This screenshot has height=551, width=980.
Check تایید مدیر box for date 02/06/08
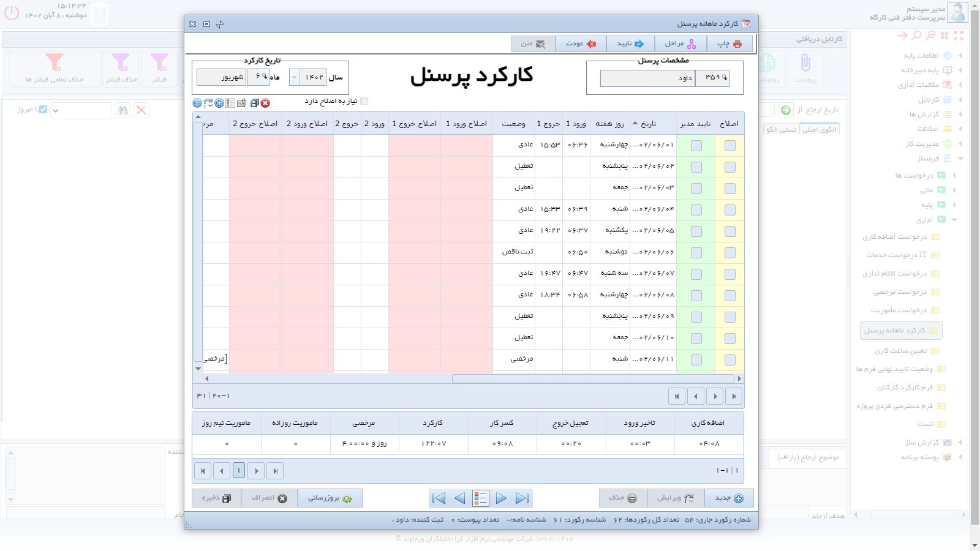click(x=696, y=296)
